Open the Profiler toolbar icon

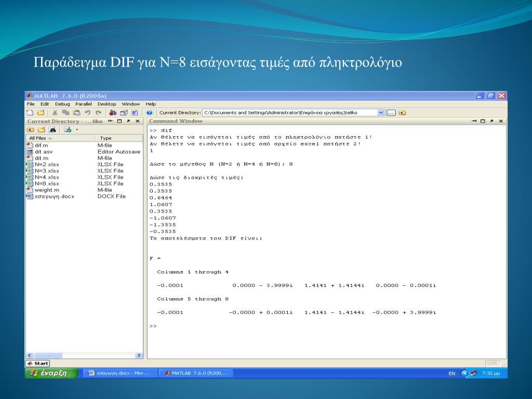(135, 113)
